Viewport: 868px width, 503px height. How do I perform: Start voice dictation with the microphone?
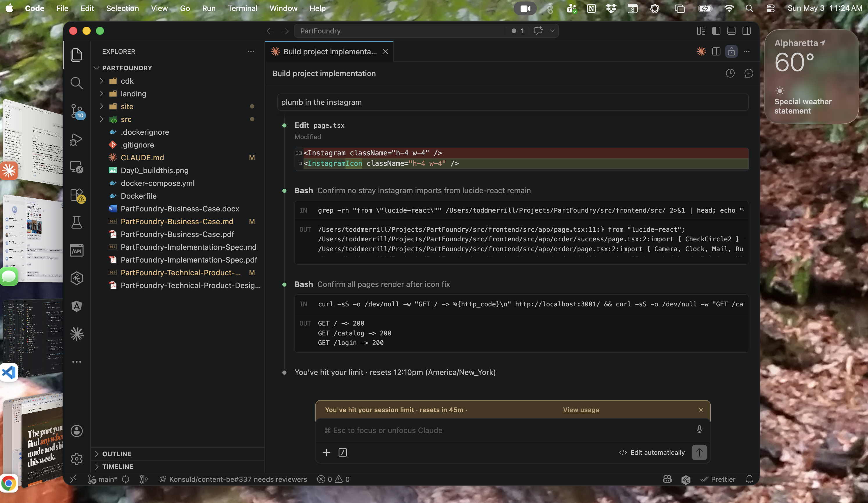coord(699,429)
